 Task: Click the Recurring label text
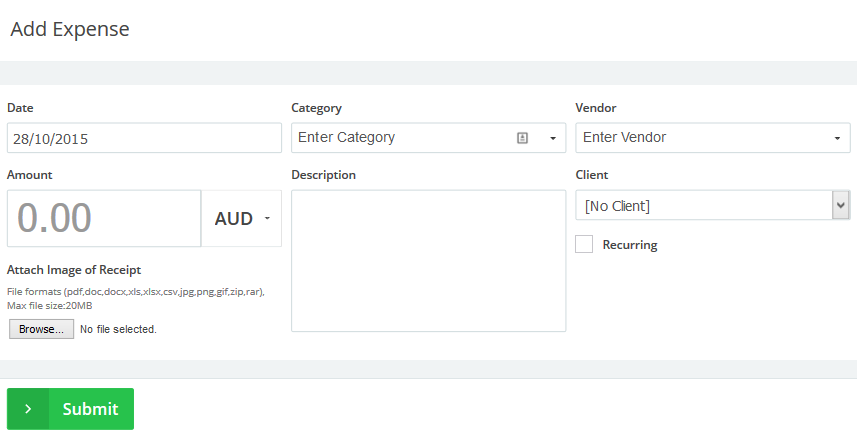pyautogui.click(x=629, y=245)
